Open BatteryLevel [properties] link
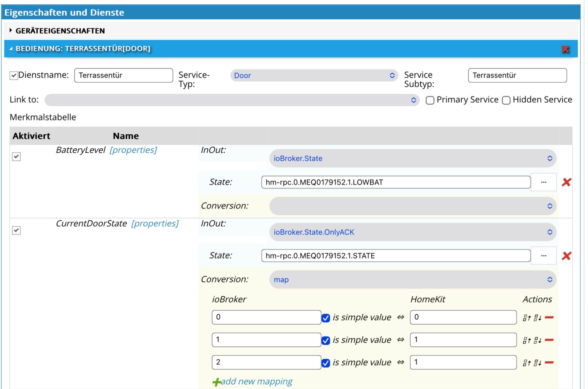The height and width of the screenshot is (389, 588). (133, 150)
